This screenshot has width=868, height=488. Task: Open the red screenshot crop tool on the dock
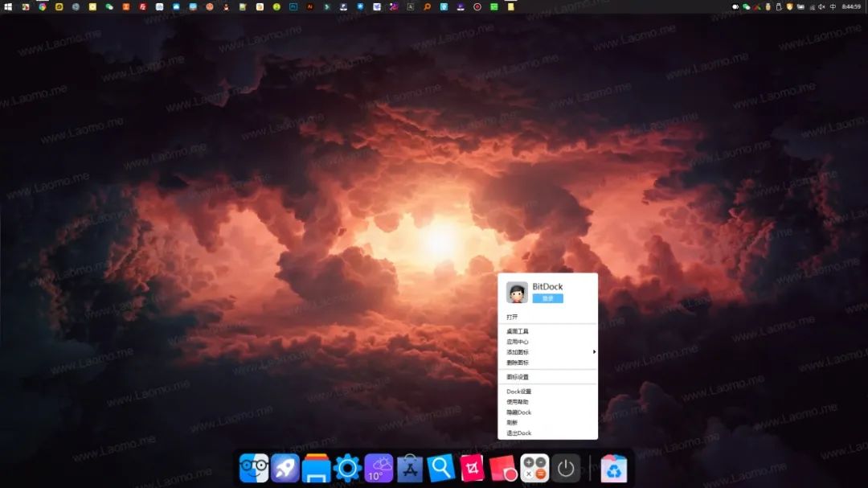(x=471, y=466)
